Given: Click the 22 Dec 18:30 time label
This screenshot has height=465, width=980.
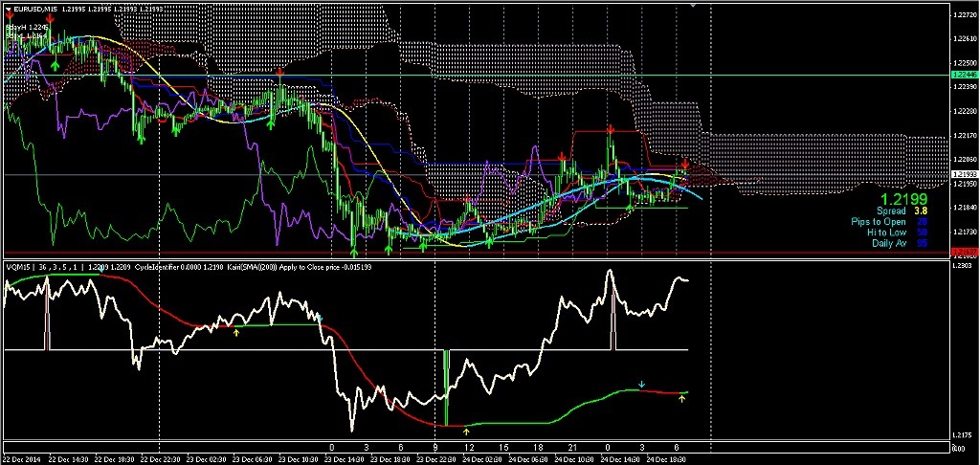Looking at the screenshot, I should coord(113,458).
